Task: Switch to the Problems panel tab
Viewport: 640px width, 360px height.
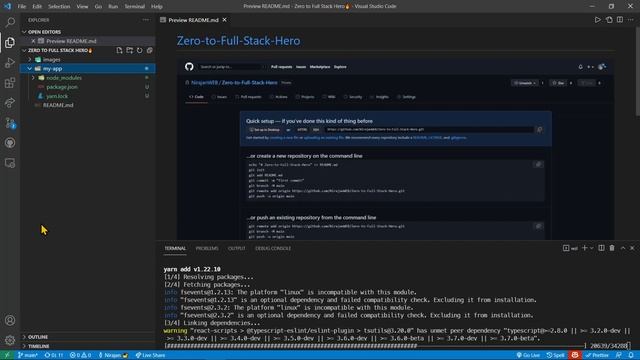Action: 207,248
